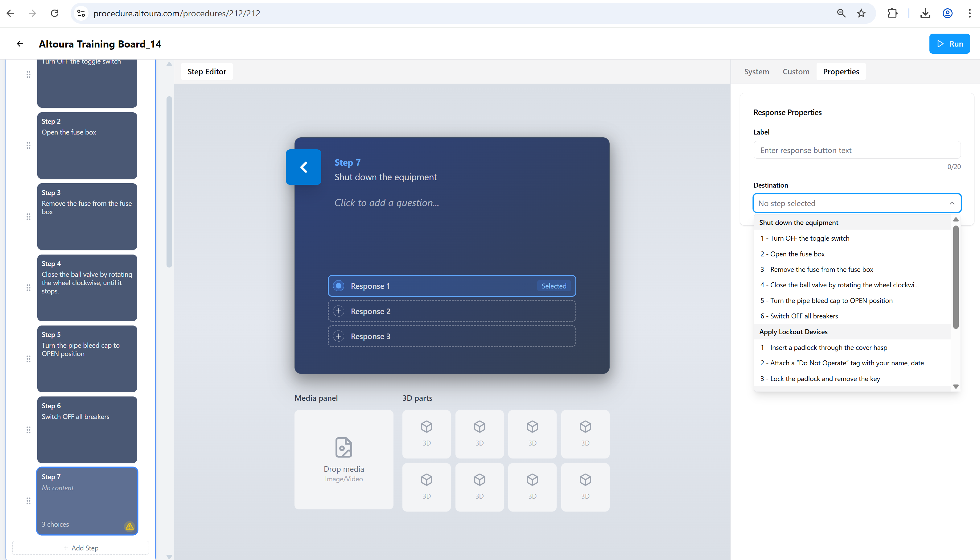980x560 pixels.
Task: Grab the drag handle beside Step 2
Action: 28,145
